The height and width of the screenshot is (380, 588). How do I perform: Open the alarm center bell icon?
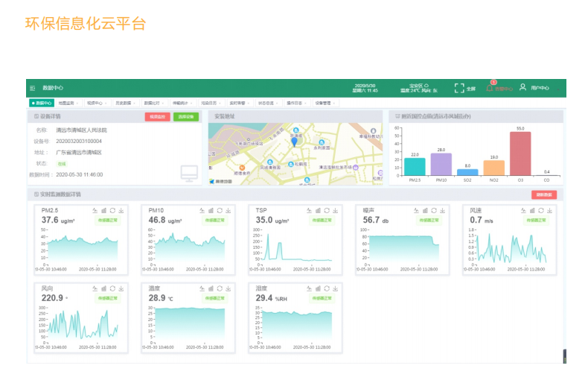[490, 88]
